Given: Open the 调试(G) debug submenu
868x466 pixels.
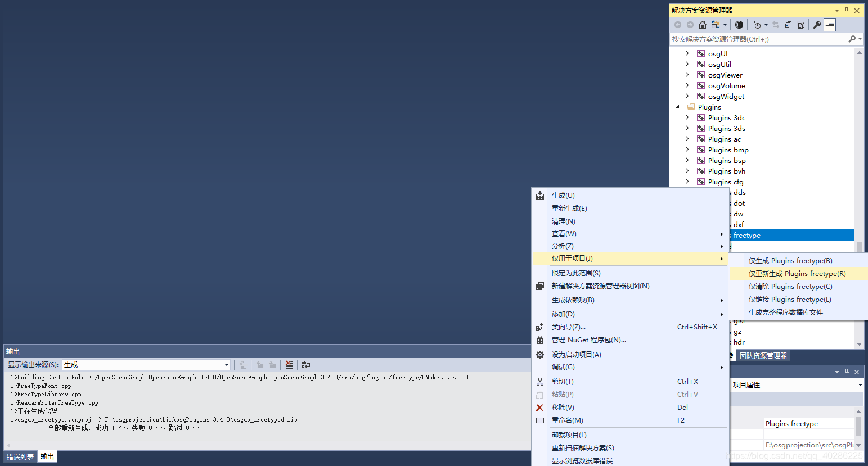Looking at the screenshot, I should point(629,367).
